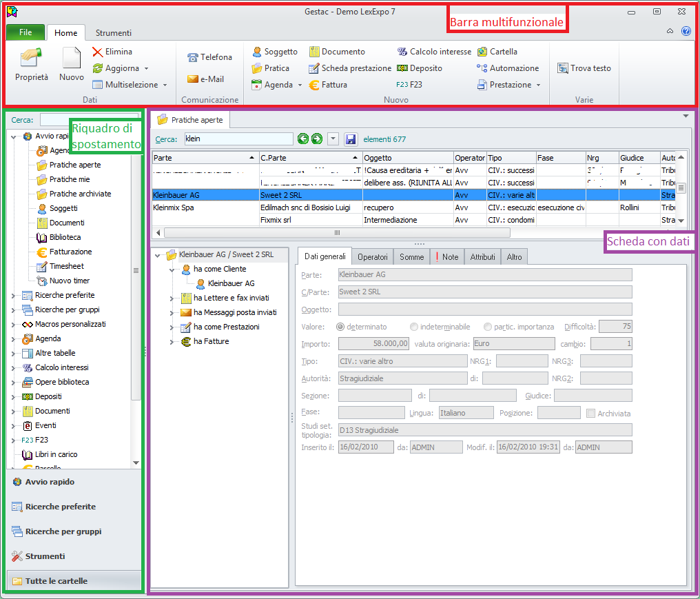Delete the item with Elimina

pos(112,52)
